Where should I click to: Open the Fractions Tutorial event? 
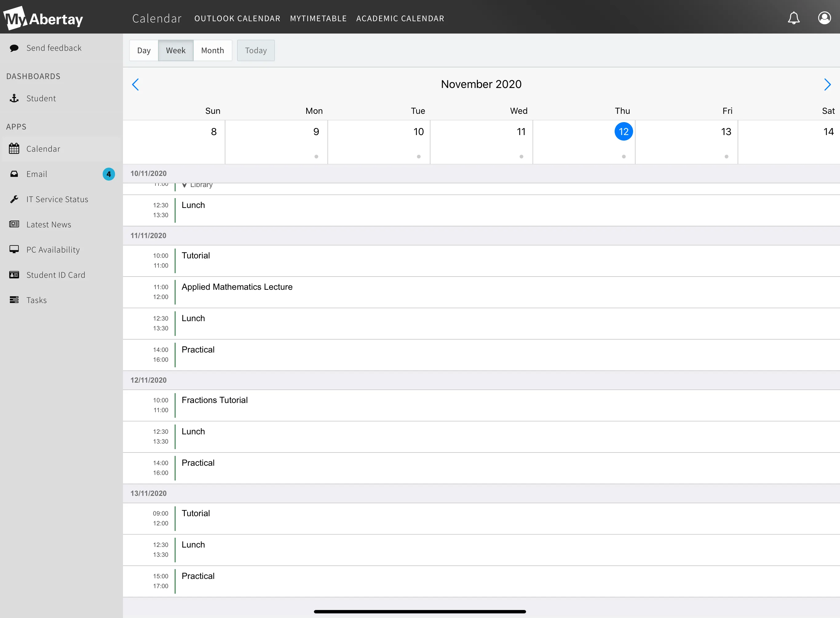click(x=481, y=405)
